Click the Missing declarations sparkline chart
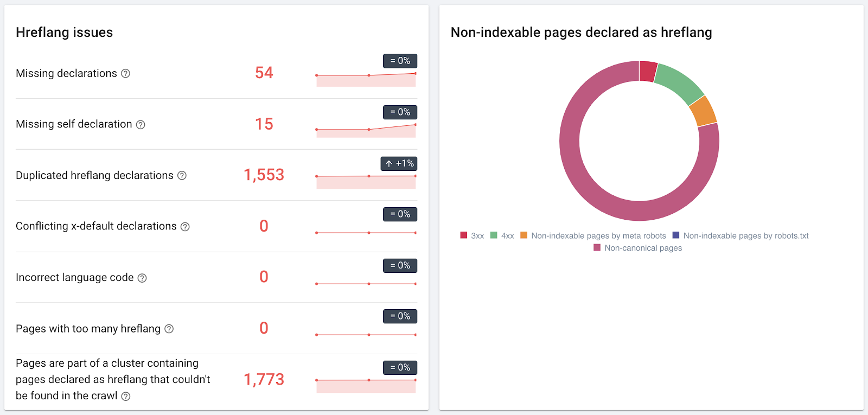This screenshot has height=415, width=868. point(366,80)
